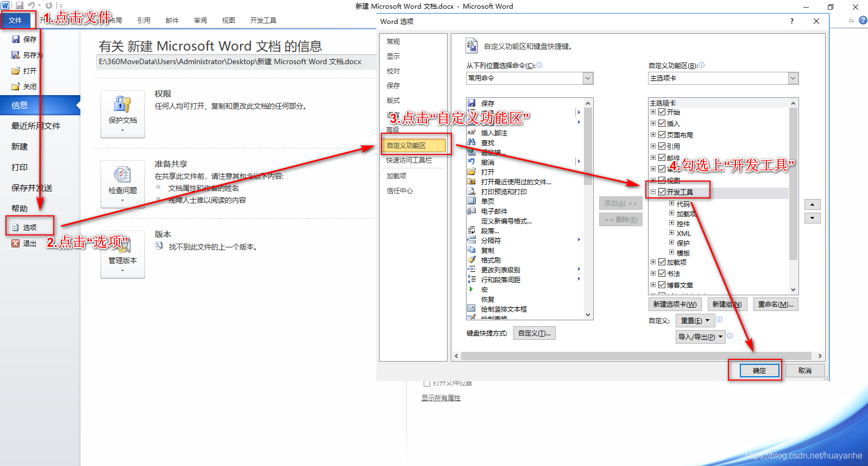Click Word help icon at top right

click(x=863, y=20)
